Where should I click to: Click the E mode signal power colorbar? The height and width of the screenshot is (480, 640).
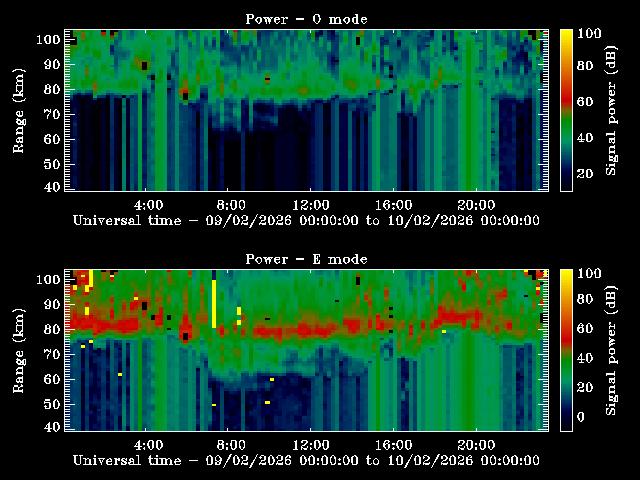click(566, 349)
